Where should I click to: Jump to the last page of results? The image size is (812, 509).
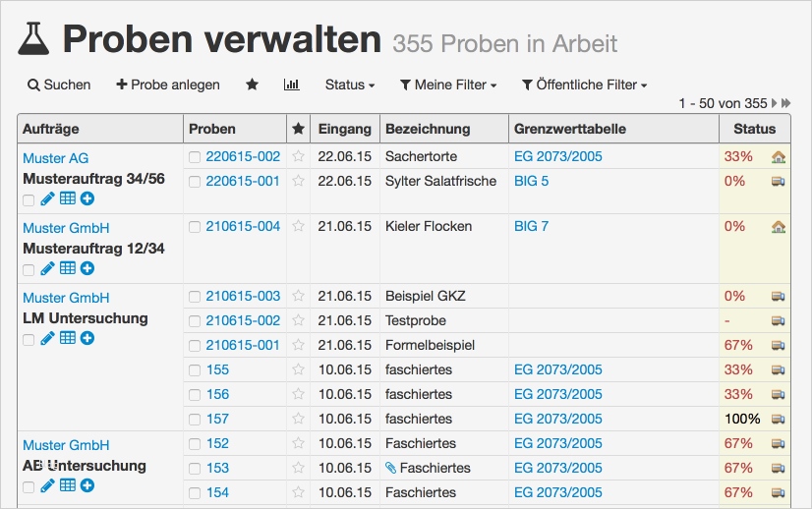[786, 103]
